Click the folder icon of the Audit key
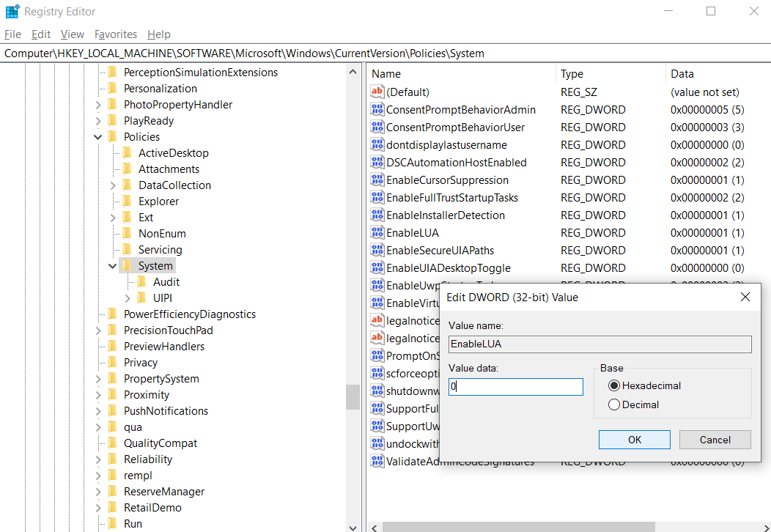This screenshot has height=532, width=771. click(142, 281)
